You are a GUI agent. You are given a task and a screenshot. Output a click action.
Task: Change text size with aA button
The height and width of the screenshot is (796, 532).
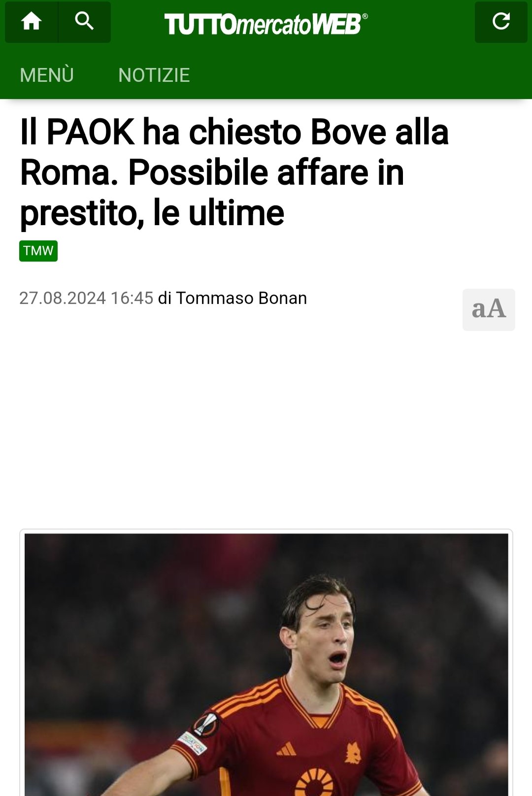(489, 309)
